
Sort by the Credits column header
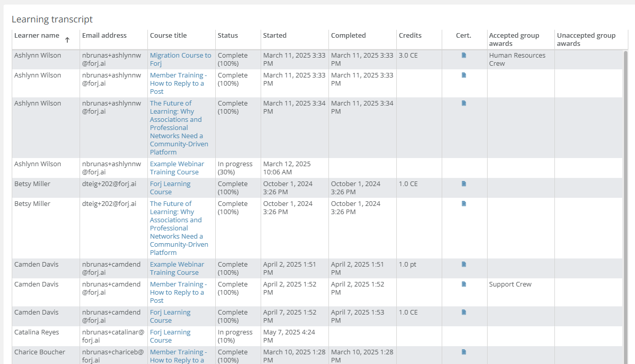coord(410,35)
